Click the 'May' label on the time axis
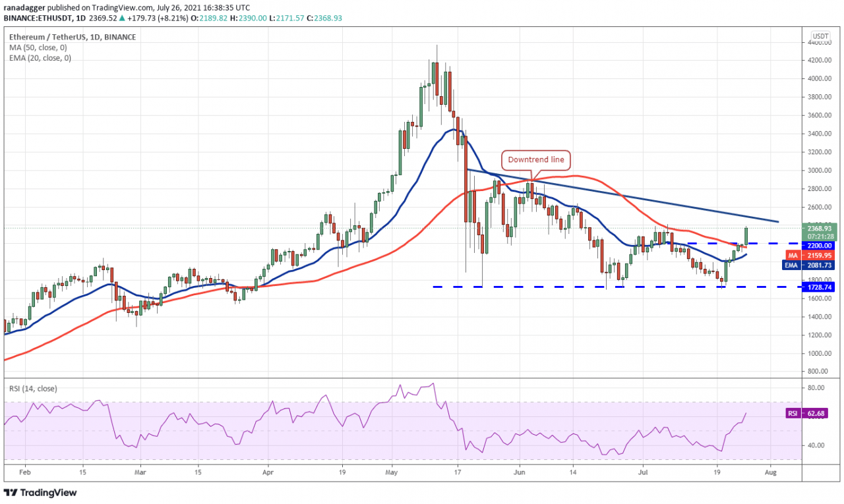 point(392,472)
